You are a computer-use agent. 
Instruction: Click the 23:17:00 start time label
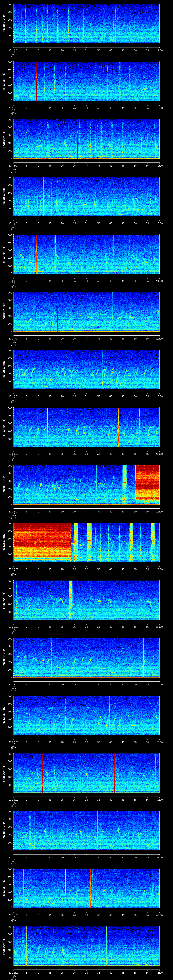(x=14, y=108)
